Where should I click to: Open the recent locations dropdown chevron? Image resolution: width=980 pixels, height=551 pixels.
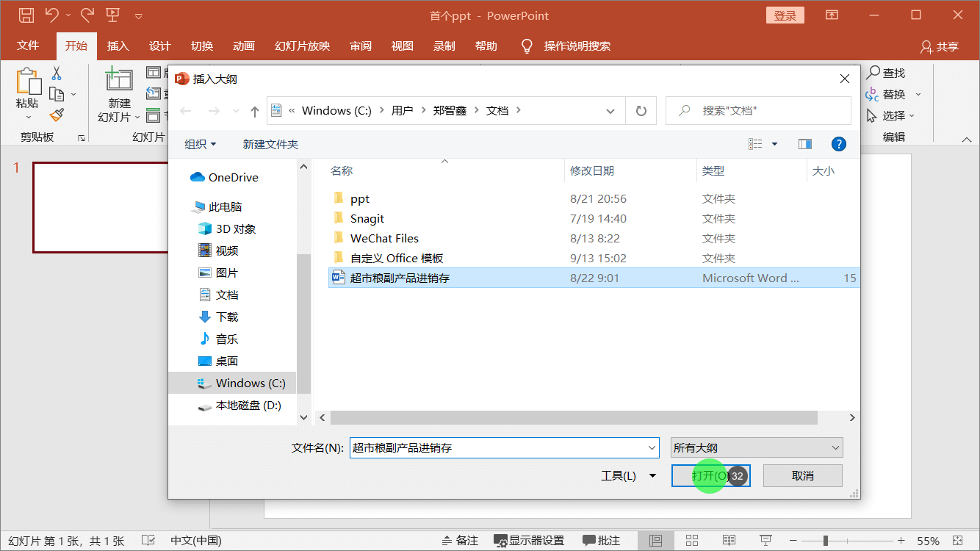(x=236, y=111)
